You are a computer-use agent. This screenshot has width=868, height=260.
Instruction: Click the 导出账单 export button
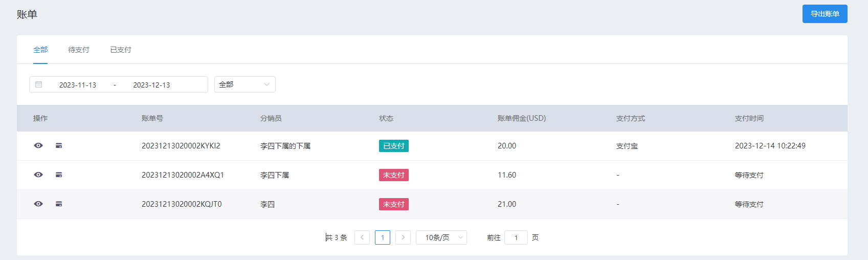click(825, 14)
